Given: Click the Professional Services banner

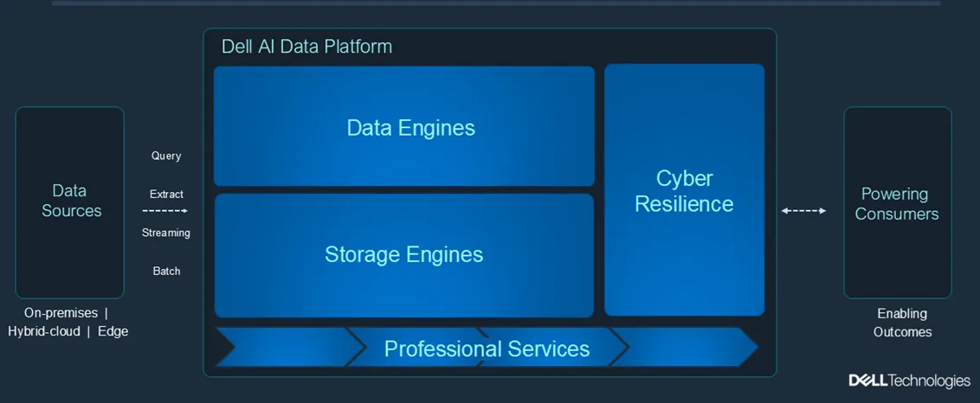Looking at the screenshot, I should [487, 349].
